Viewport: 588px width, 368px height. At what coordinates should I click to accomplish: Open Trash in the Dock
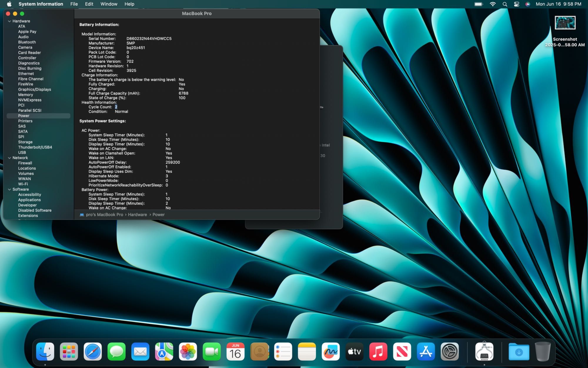pos(543,352)
